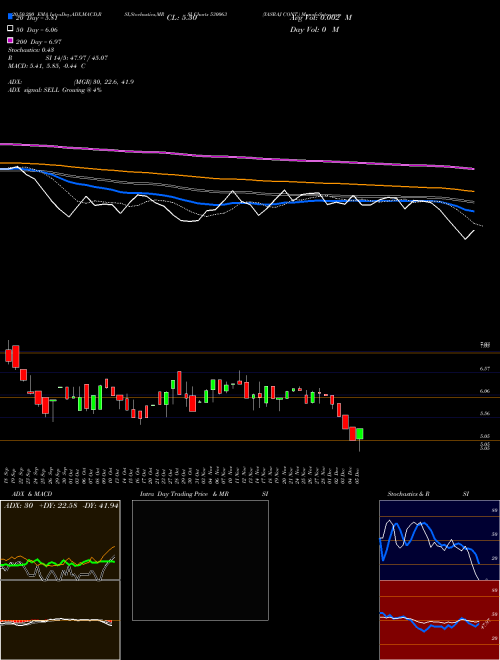Click the 6.06 price axis label
This screenshot has width=500, height=660.
[485, 391]
